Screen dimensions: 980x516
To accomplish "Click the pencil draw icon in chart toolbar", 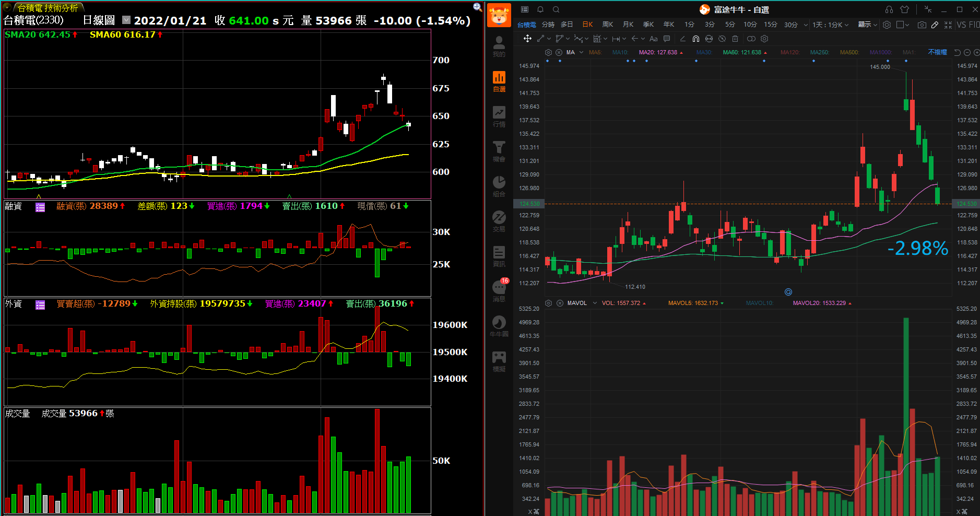I will coord(935,25).
